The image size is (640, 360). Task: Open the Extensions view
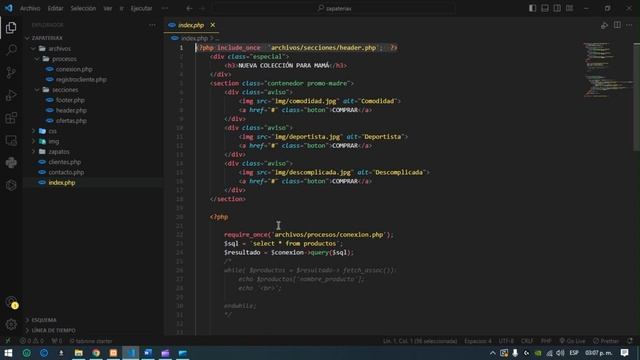tap(11, 118)
